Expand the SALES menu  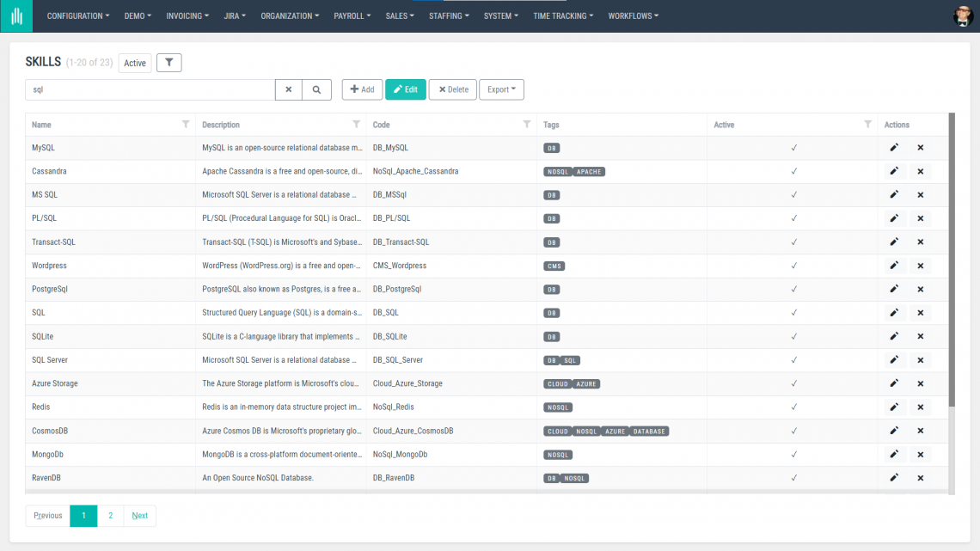click(x=399, y=15)
